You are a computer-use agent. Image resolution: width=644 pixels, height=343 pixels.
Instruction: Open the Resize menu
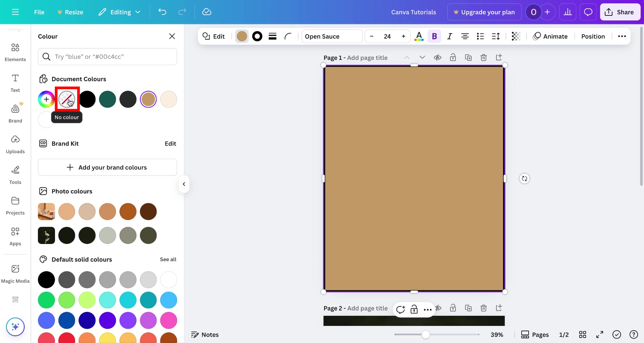pyautogui.click(x=70, y=12)
